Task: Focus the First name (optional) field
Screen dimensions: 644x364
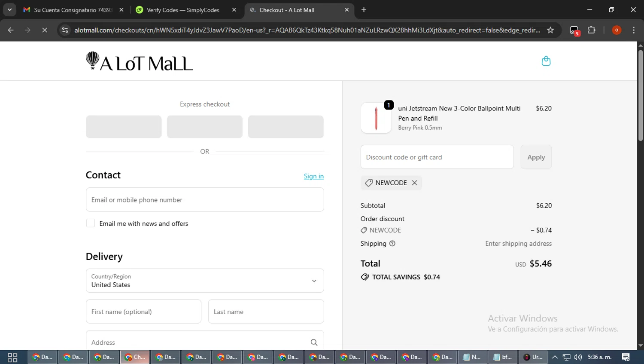Action: coord(143,312)
